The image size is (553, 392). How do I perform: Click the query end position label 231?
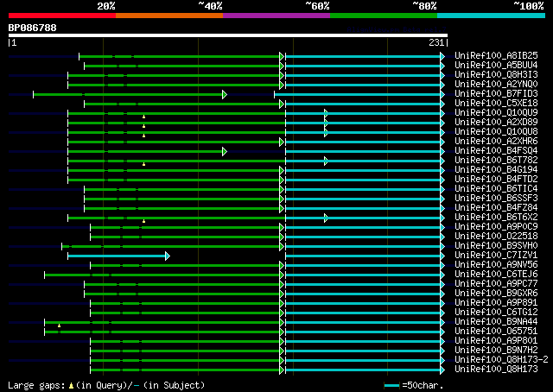tap(436, 42)
